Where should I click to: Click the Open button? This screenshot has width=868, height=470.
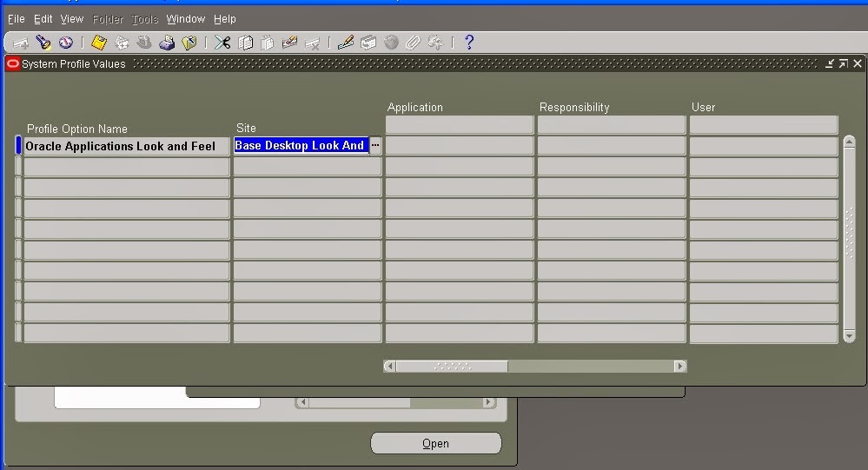point(436,443)
